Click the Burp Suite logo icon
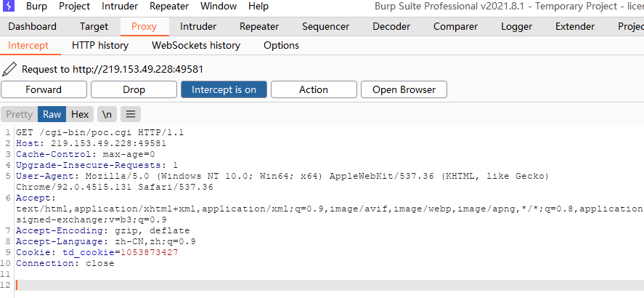This screenshot has height=298, width=644. [9, 6]
